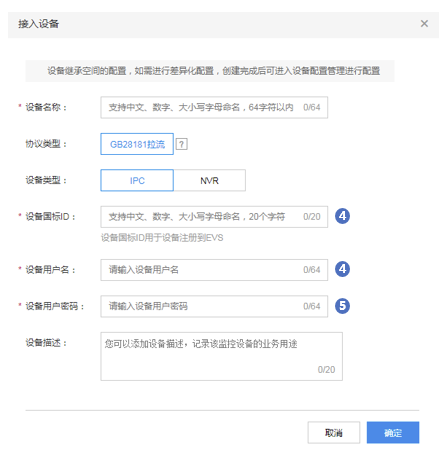Focus the 设备名称 input field
Image resolution: width=447 pixels, height=451 pixels.
[x=214, y=107]
